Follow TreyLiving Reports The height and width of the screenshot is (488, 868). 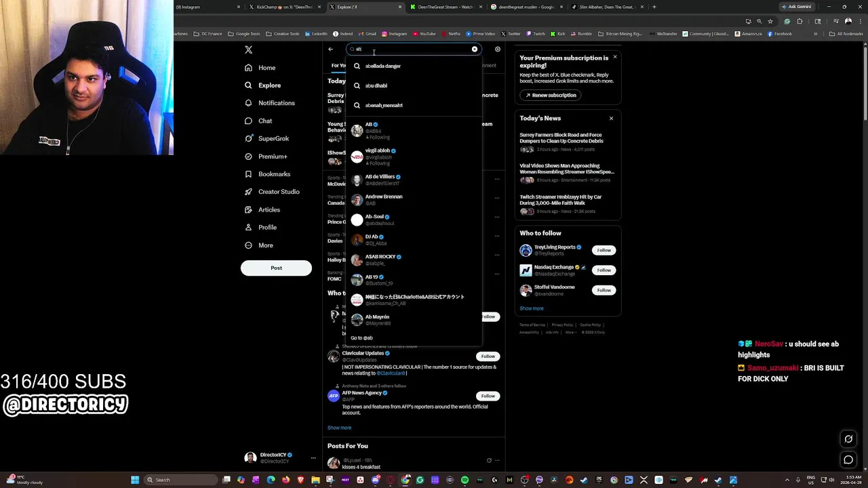(604, 250)
